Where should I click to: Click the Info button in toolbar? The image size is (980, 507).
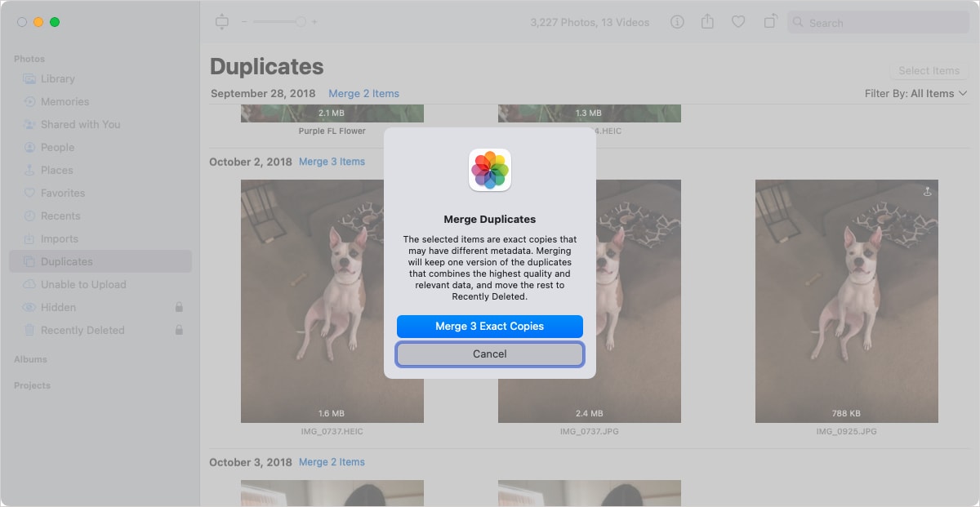click(x=677, y=22)
